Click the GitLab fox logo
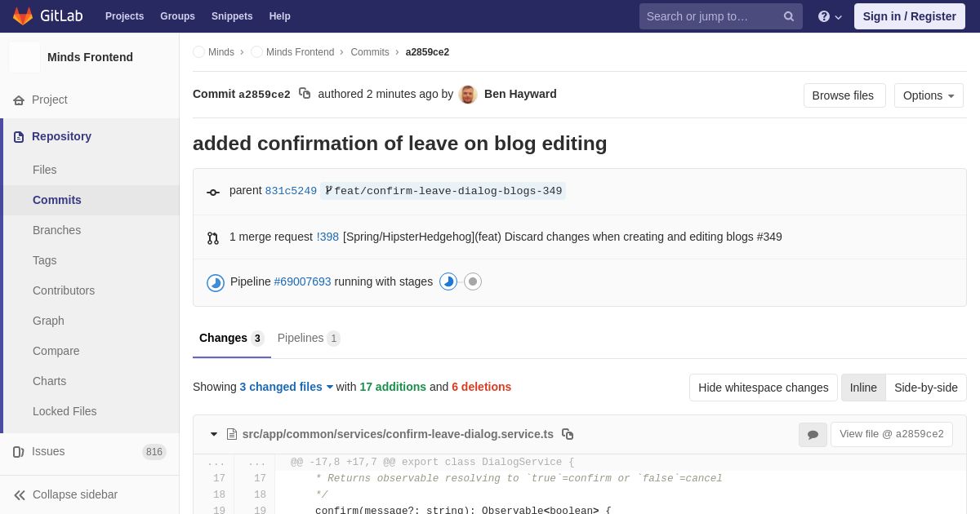Image resolution: width=980 pixels, height=514 pixels. (x=23, y=16)
